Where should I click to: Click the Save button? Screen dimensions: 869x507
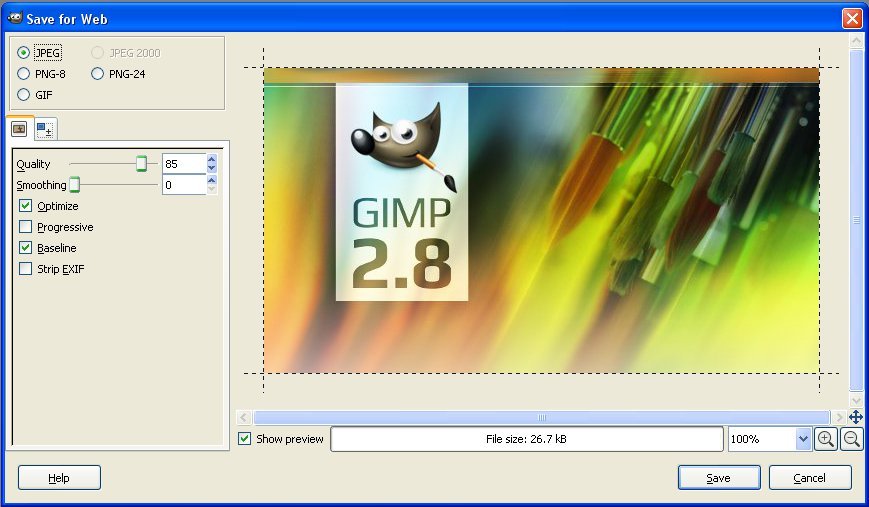(x=719, y=478)
